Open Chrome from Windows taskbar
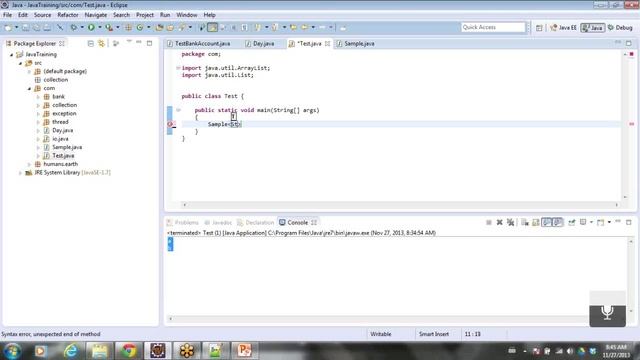 (x=129, y=351)
